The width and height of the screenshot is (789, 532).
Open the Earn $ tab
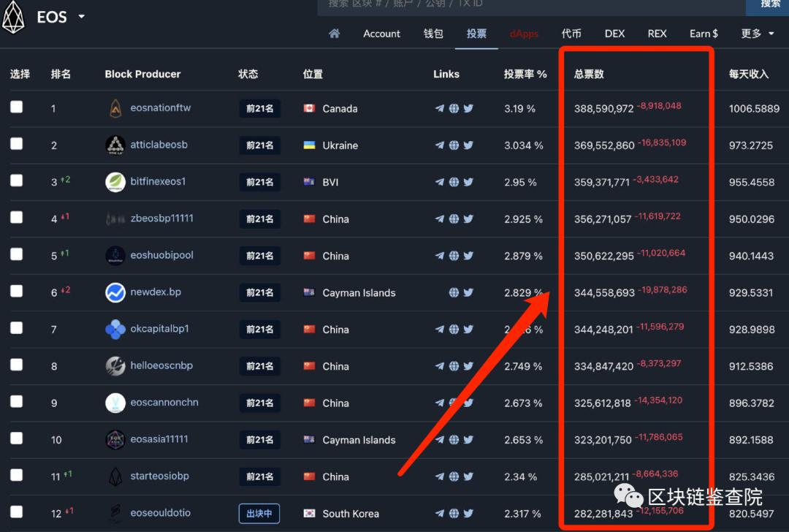[x=704, y=34]
